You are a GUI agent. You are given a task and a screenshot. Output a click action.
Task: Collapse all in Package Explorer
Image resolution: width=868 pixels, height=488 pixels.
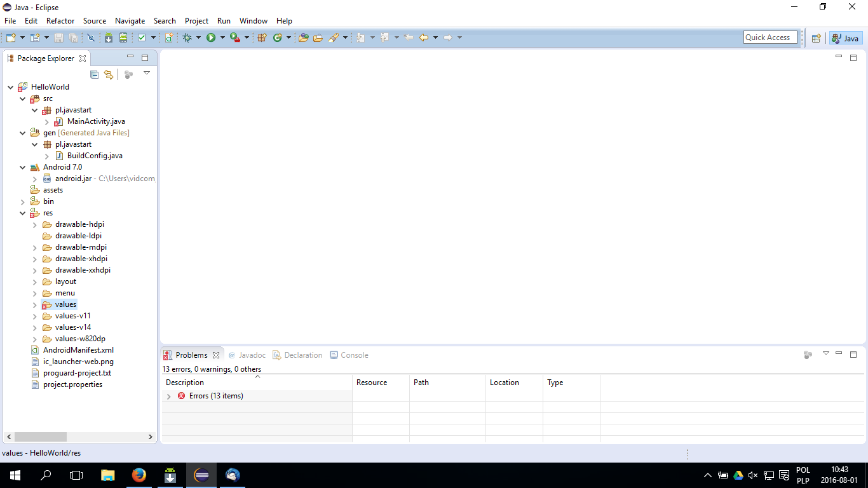coord(94,74)
